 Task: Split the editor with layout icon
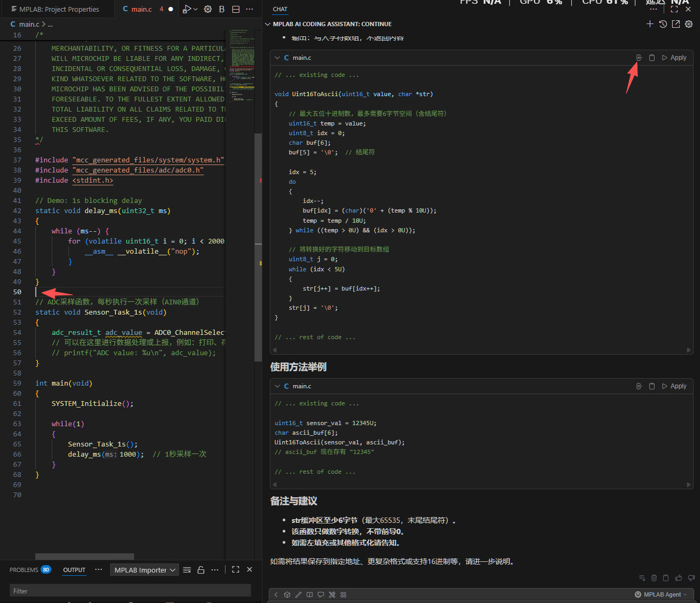pos(236,9)
